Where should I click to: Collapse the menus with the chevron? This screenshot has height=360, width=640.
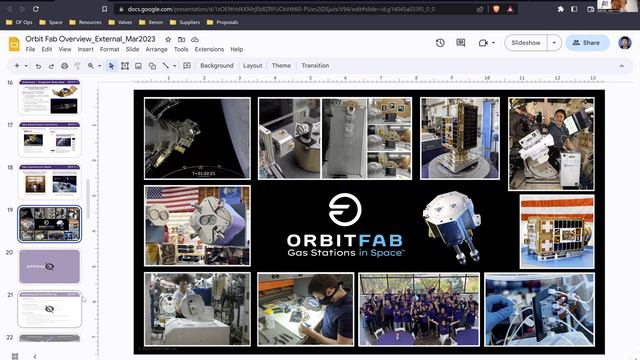pyautogui.click(x=622, y=66)
